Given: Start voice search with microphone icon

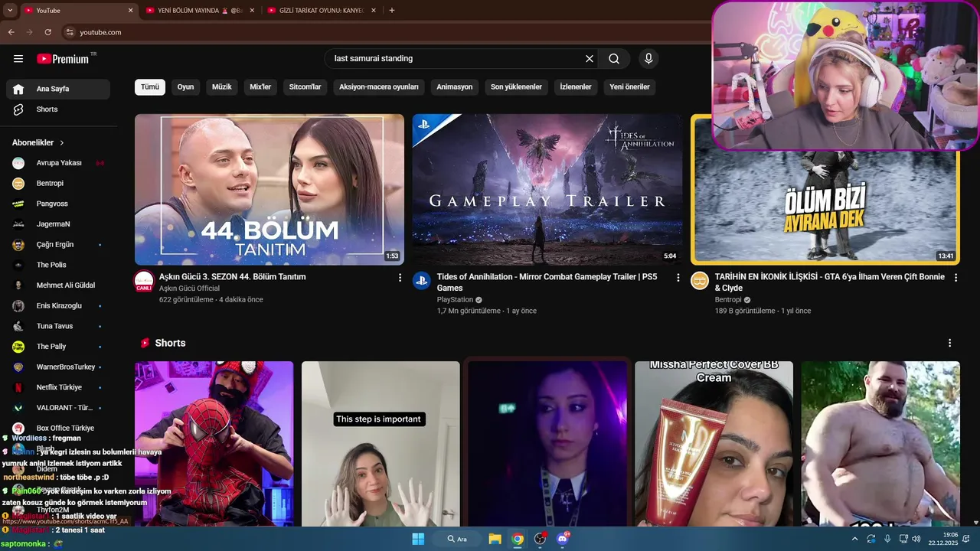Looking at the screenshot, I should (x=648, y=59).
